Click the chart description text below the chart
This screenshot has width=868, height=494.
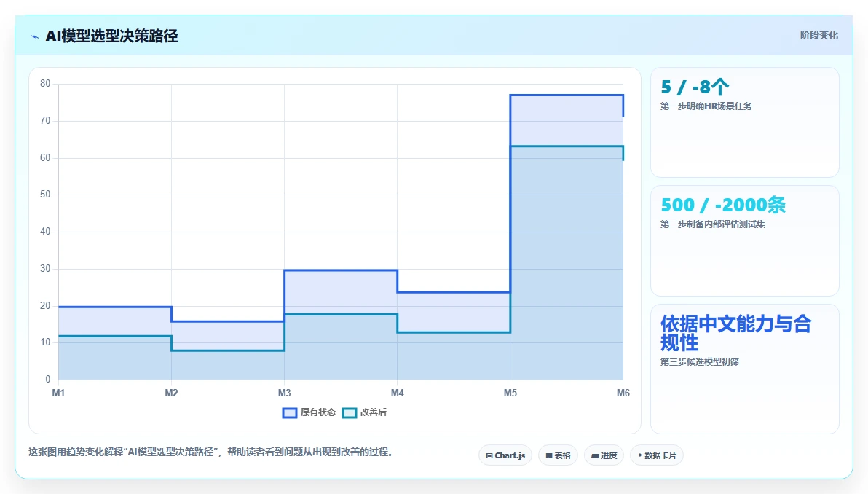click(212, 452)
